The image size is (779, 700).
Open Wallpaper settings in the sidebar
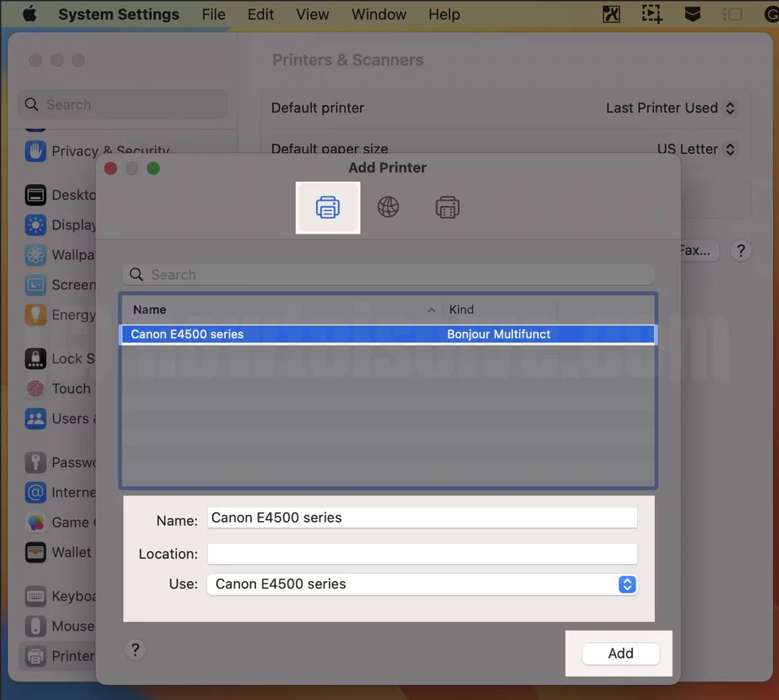pos(66,255)
